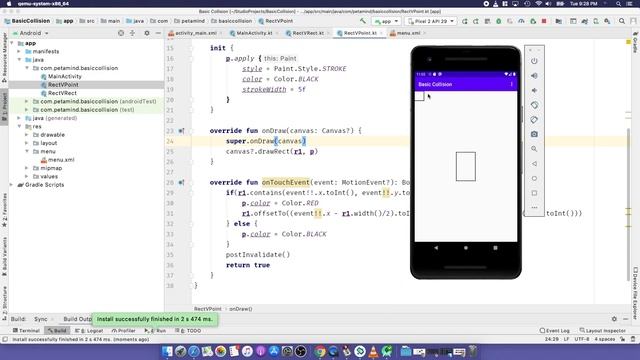Expand Gradle Scripts node
640x360 pixels.
pyautogui.click(x=11, y=185)
